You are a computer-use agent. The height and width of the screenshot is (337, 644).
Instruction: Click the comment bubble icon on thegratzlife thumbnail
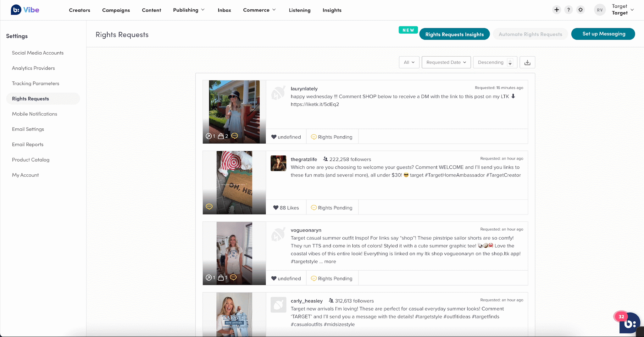click(x=209, y=206)
